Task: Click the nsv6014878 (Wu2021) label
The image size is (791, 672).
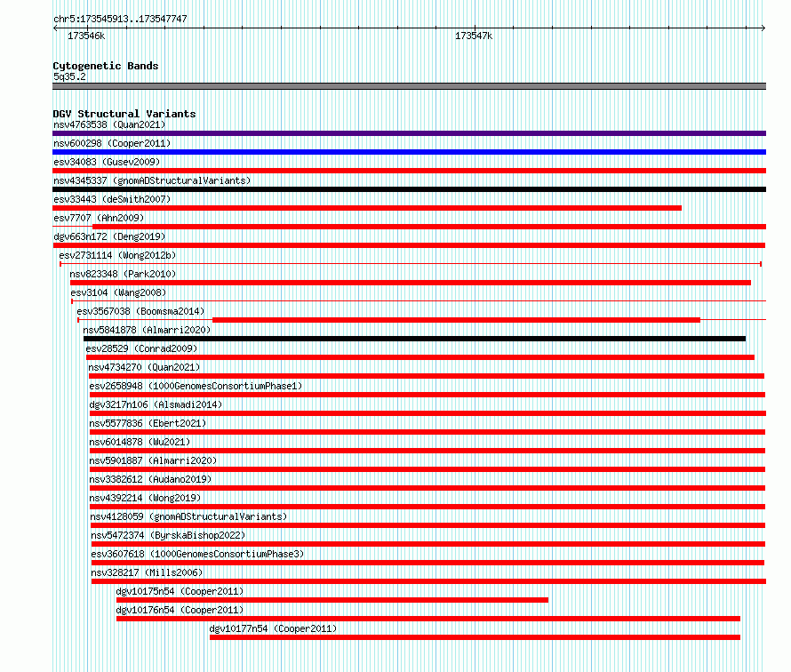Action: tap(140, 442)
